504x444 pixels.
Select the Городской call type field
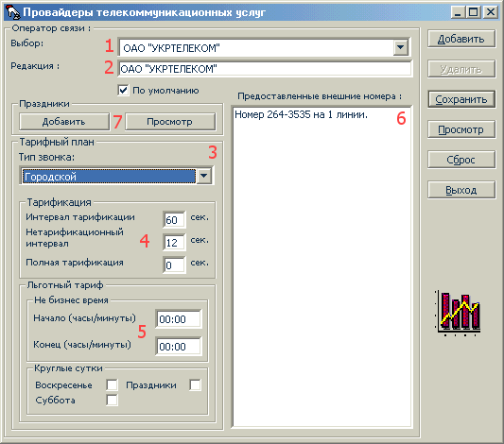click(109, 177)
